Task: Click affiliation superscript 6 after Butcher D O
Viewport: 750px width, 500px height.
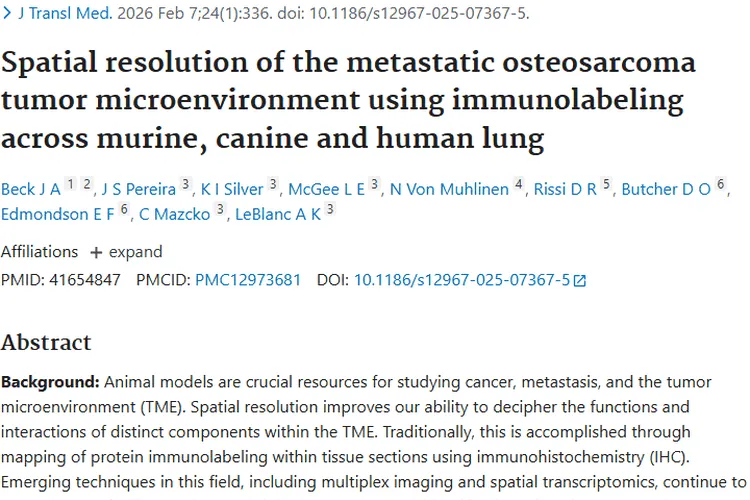Action: tap(721, 184)
